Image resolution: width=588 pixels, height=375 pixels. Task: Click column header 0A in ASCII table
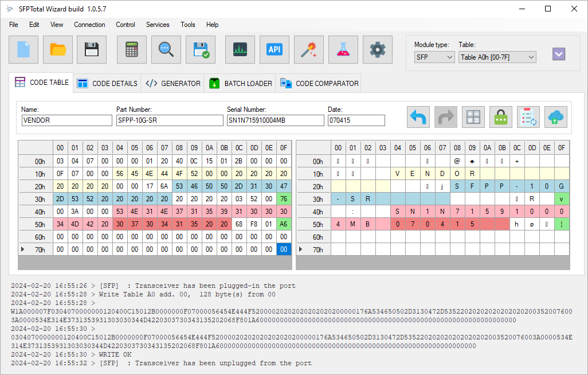(x=487, y=148)
